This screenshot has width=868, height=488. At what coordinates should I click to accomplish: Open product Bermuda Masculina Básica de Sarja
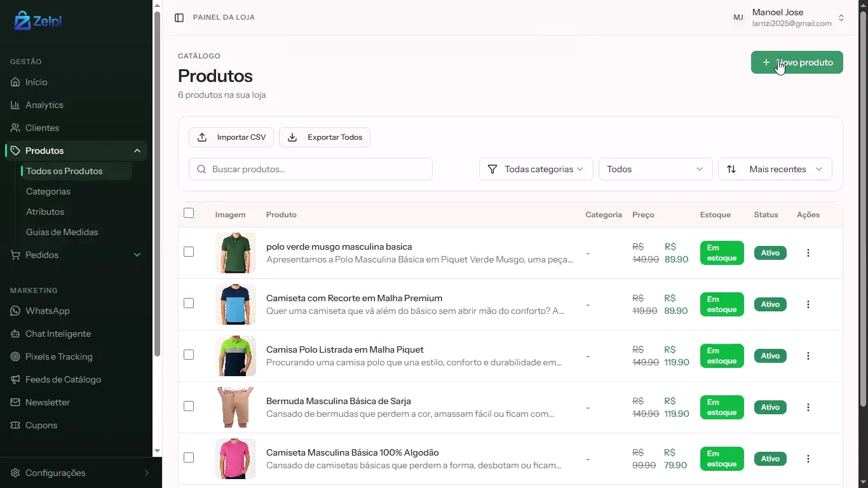[x=339, y=401]
